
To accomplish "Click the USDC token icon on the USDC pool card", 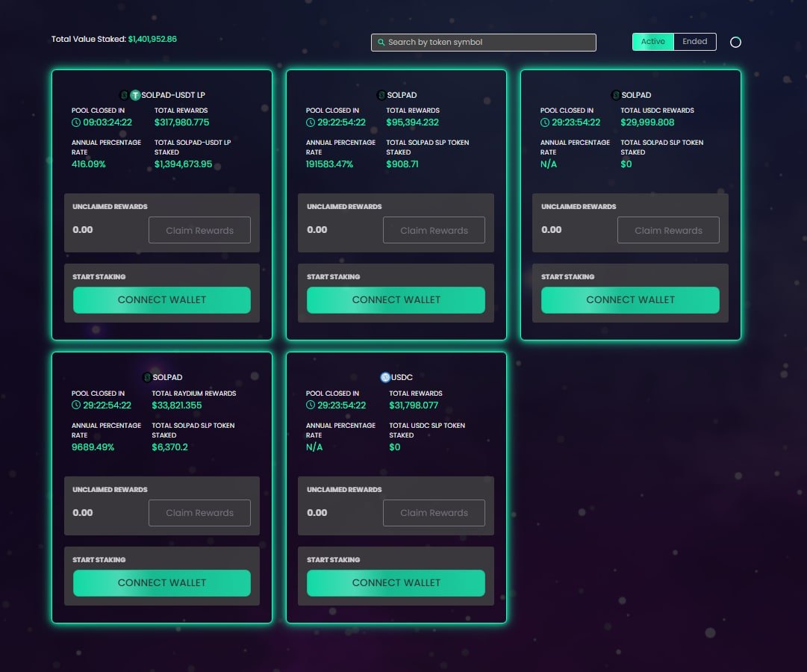I will click(x=385, y=377).
